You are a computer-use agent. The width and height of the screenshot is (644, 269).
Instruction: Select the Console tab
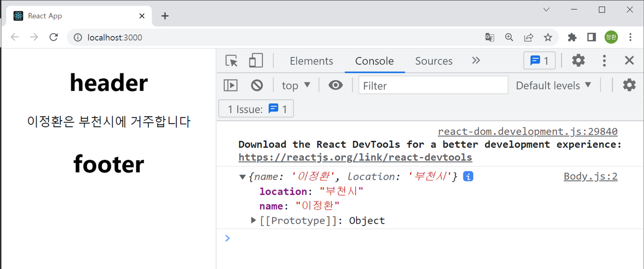(x=374, y=61)
